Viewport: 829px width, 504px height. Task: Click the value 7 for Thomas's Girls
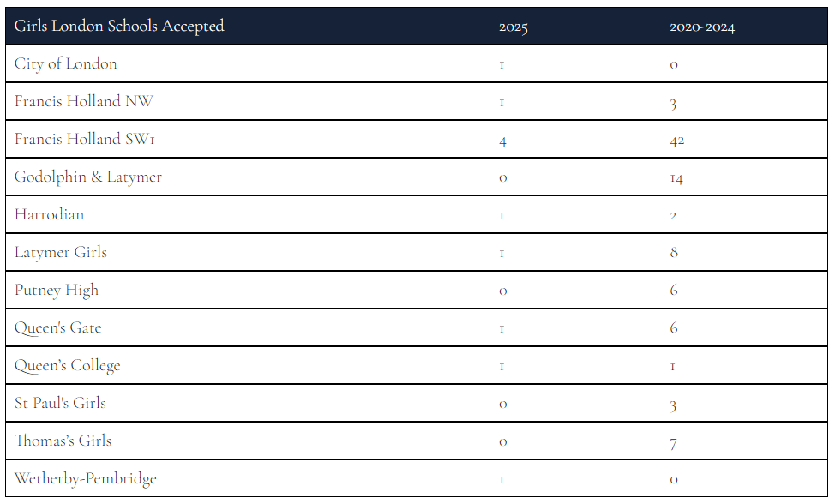(x=673, y=443)
